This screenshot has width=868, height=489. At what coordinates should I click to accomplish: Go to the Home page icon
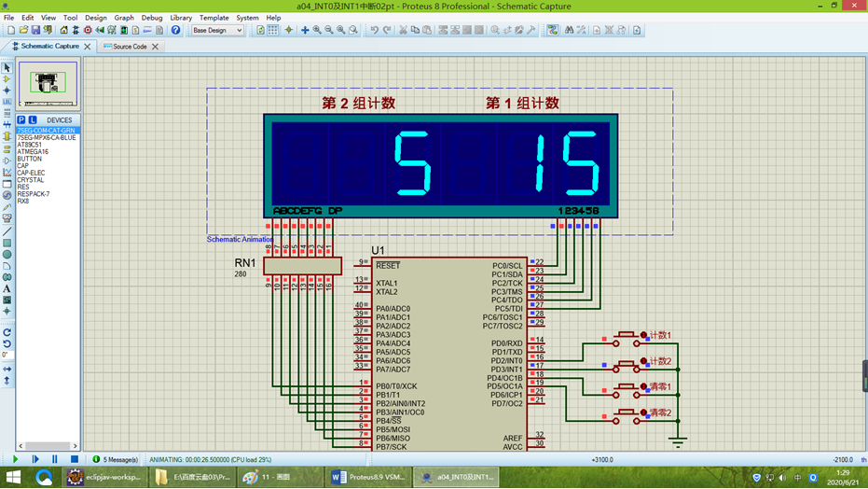coord(63,30)
